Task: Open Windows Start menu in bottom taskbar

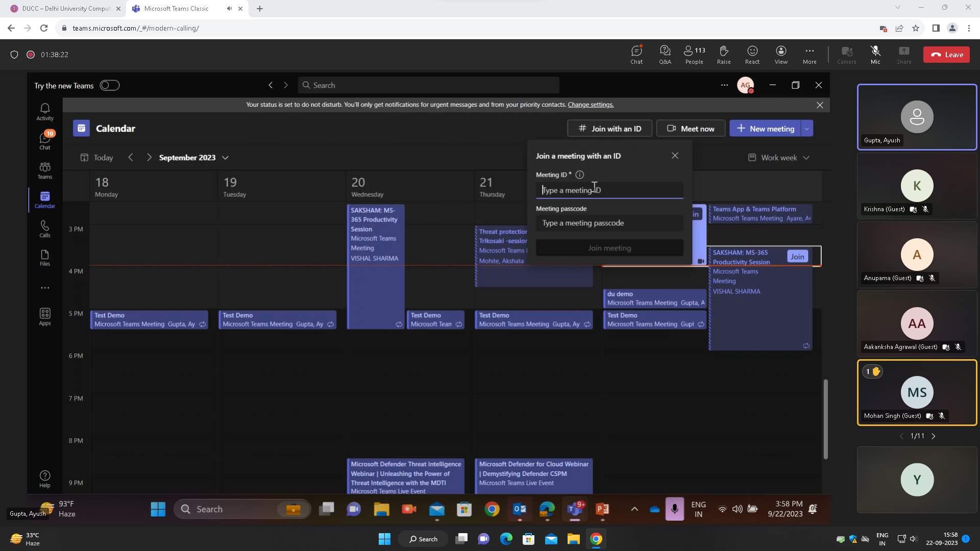Action: (x=384, y=539)
